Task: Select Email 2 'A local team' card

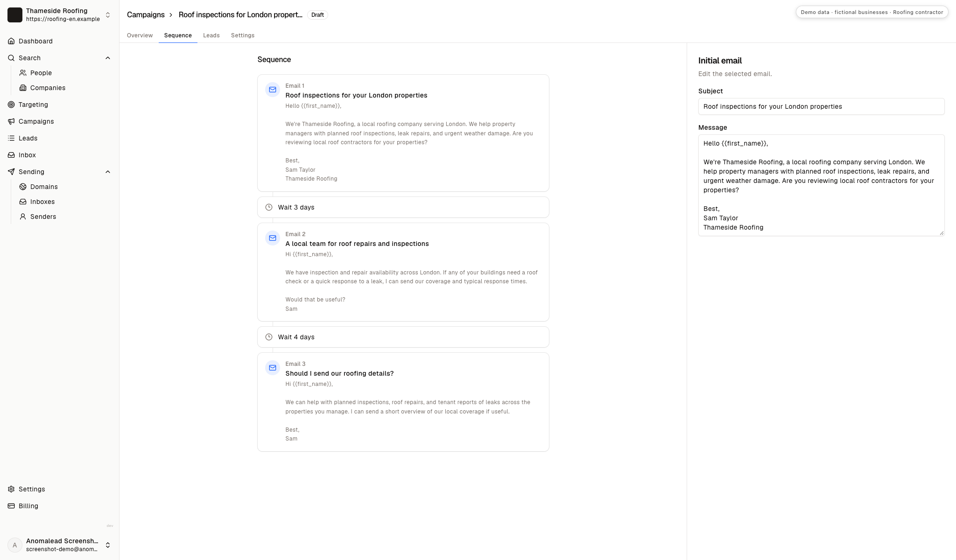Action: [x=403, y=272]
